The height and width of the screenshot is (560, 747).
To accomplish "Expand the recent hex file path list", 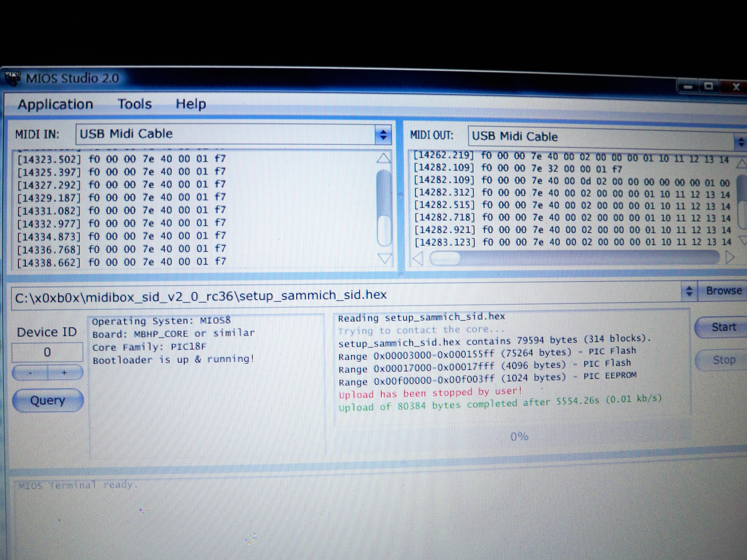I will tap(689, 291).
